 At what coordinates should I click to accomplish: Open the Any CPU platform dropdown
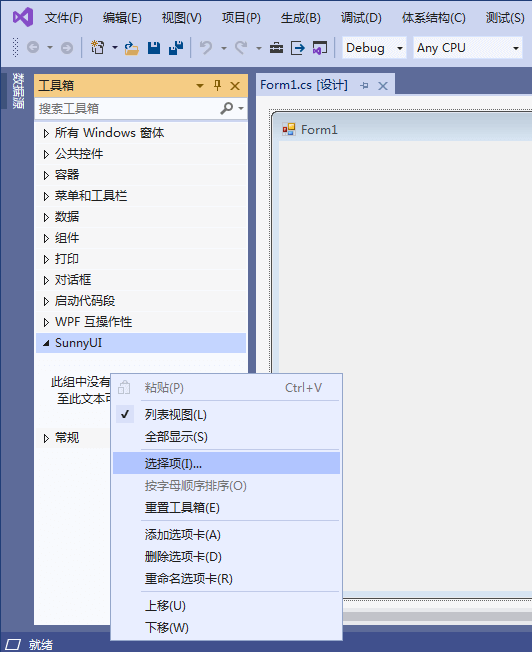(x=468, y=48)
